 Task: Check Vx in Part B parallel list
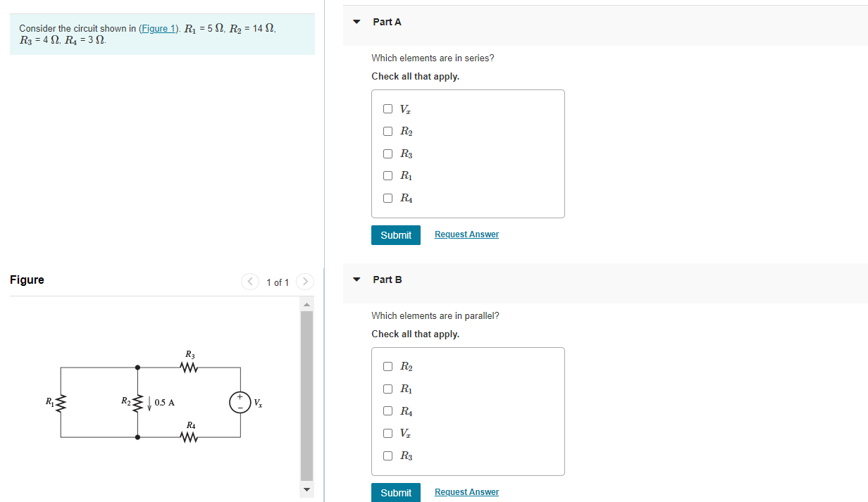click(x=388, y=433)
